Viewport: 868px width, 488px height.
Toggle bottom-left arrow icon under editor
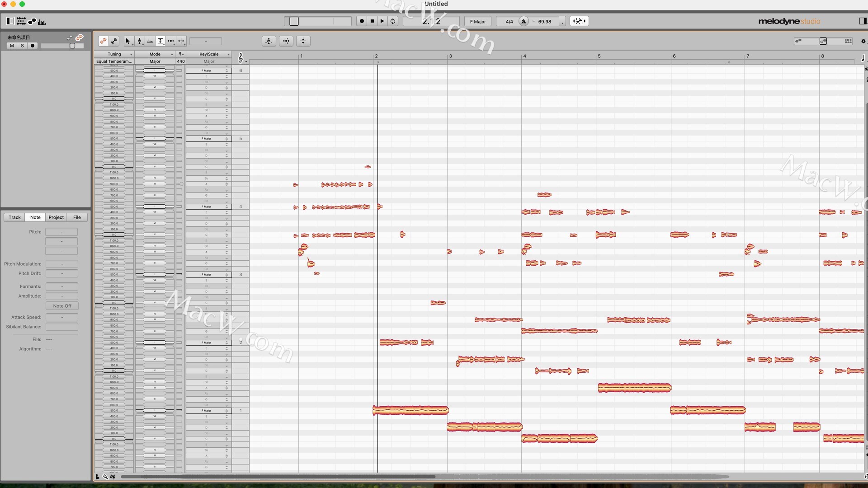coord(97,477)
